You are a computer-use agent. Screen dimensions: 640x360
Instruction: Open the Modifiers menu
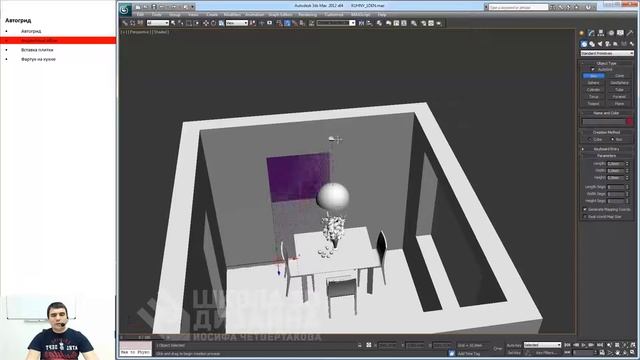(232, 15)
